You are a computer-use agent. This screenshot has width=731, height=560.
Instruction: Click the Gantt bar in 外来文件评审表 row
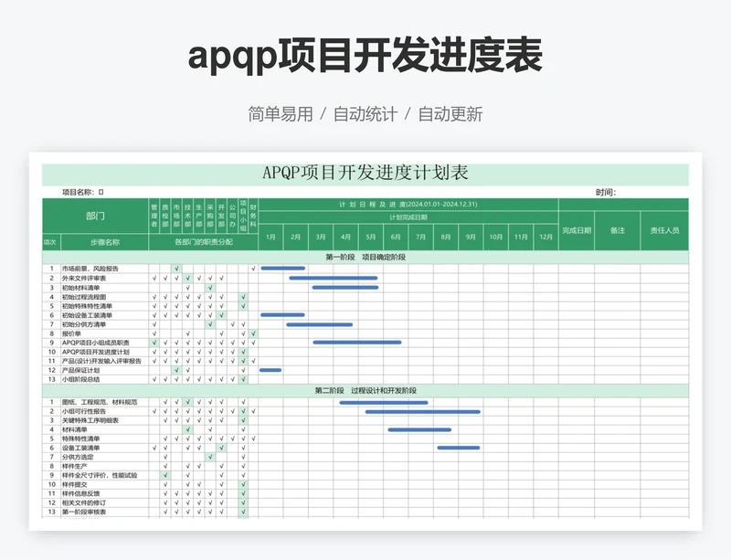[x=334, y=278]
